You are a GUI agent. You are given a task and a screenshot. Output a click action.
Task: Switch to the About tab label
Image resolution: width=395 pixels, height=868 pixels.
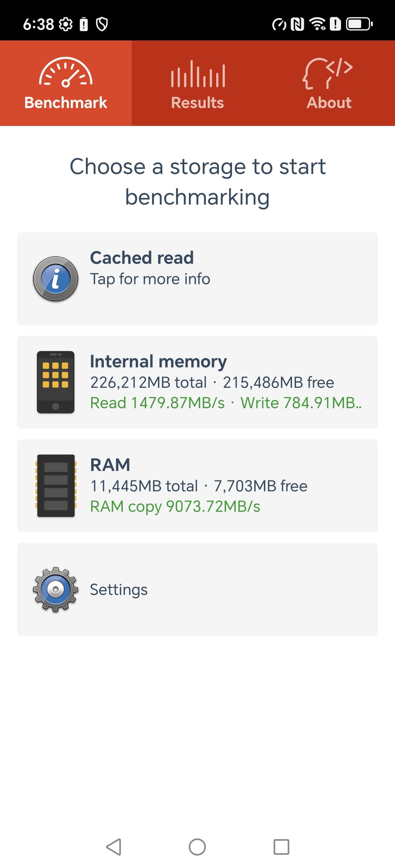(329, 103)
